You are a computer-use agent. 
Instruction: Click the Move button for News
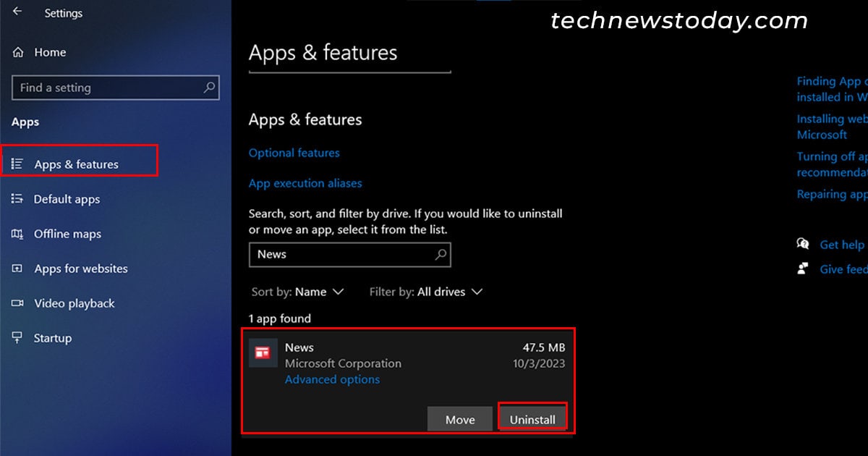[x=460, y=420]
